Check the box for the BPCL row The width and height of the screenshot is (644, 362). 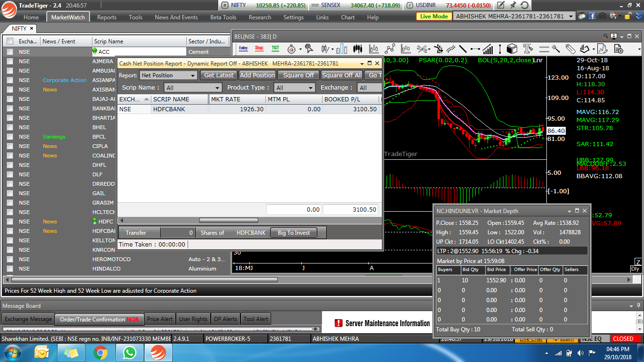[x=10, y=137]
